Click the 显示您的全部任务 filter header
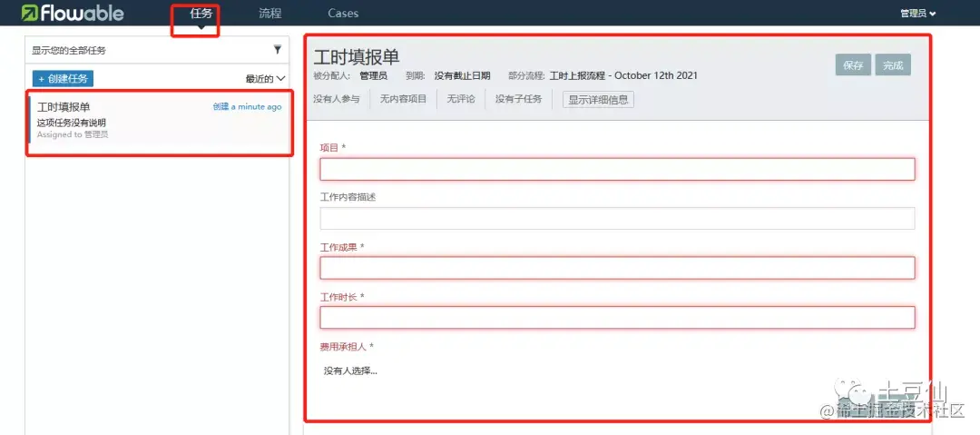980x435 pixels. [157, 50]
